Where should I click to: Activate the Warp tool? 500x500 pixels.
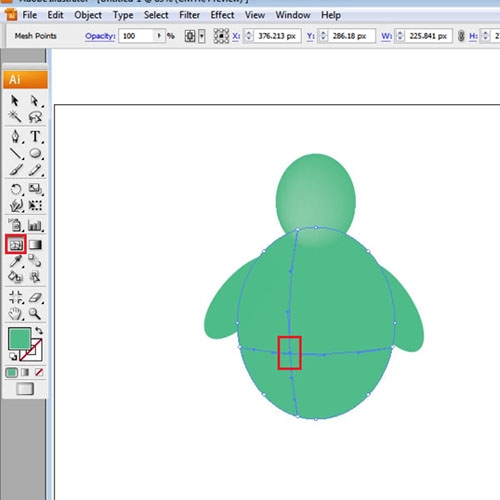click(x=16, y=206)
